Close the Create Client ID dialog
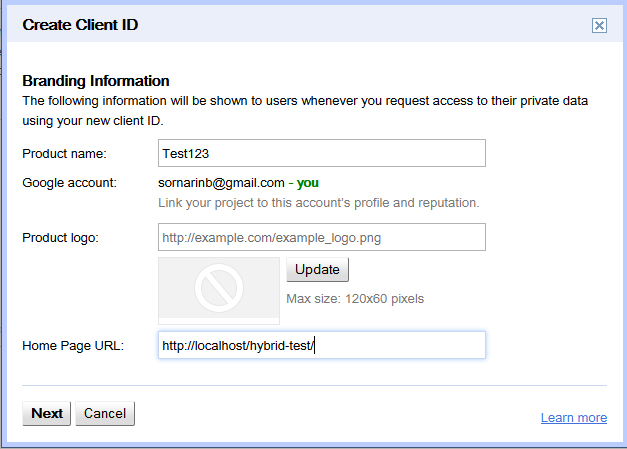The image size is (627, 449). [599, 26]
